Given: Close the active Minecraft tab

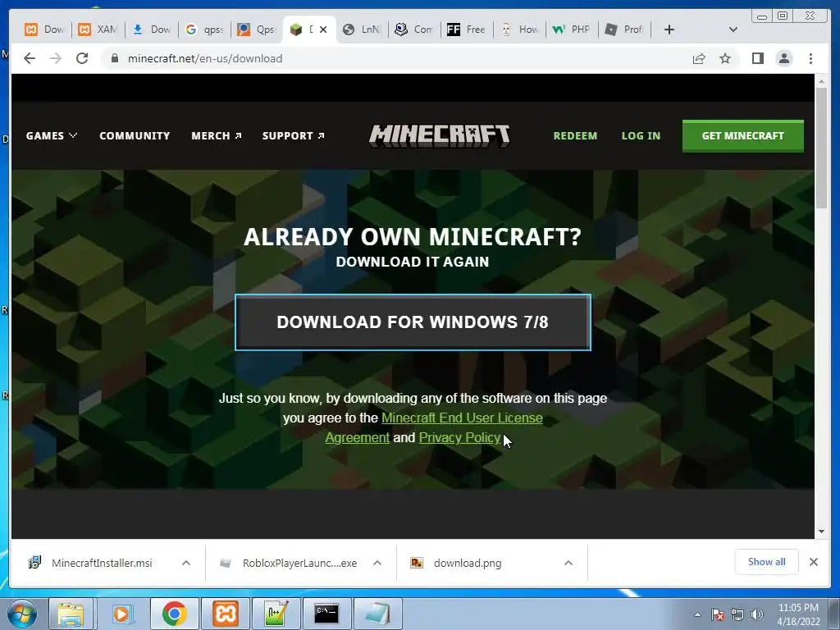Looking at the screenshot, I should [x=323, y=30].
